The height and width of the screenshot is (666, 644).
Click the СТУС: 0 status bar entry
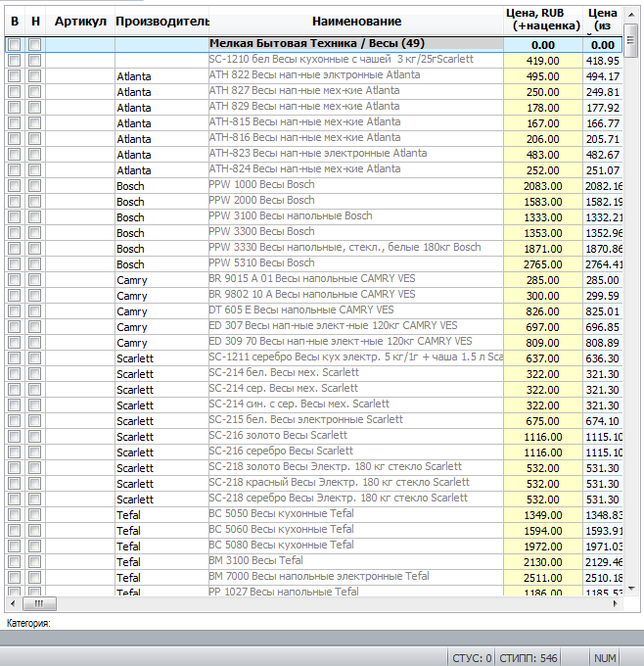click(472, 658)
